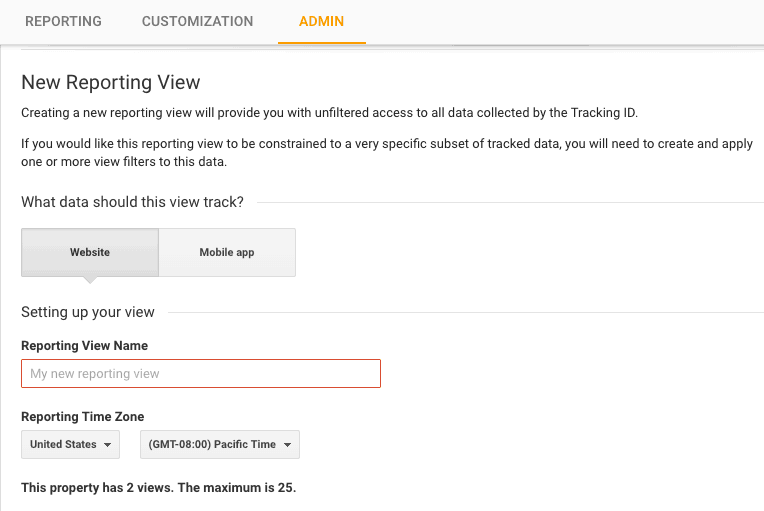Select the Mobile app option
The image size is (764, 511).
[x=227, y=252]
